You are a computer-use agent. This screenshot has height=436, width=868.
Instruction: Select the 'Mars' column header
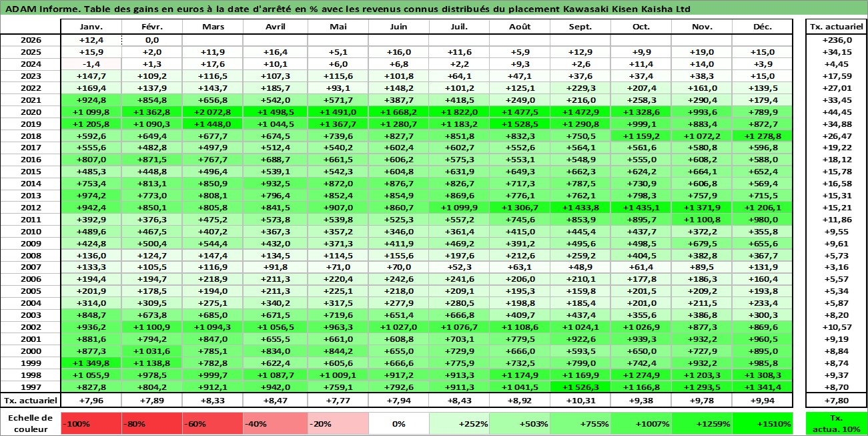[x=213, y=27]
